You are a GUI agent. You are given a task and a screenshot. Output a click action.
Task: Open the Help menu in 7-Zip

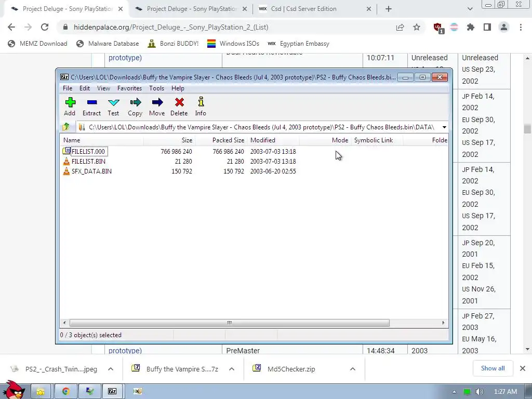[178, 88]
